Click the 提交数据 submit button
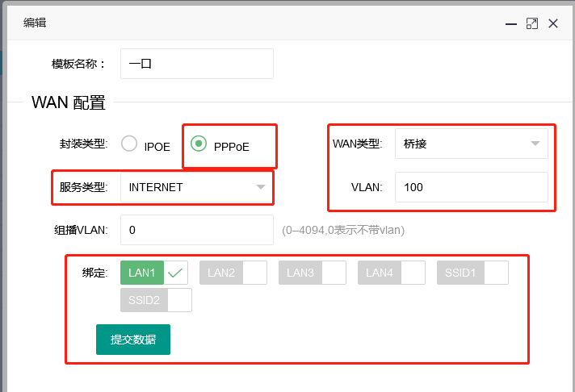This screenshot has width=575, height=392. [133, 340]
